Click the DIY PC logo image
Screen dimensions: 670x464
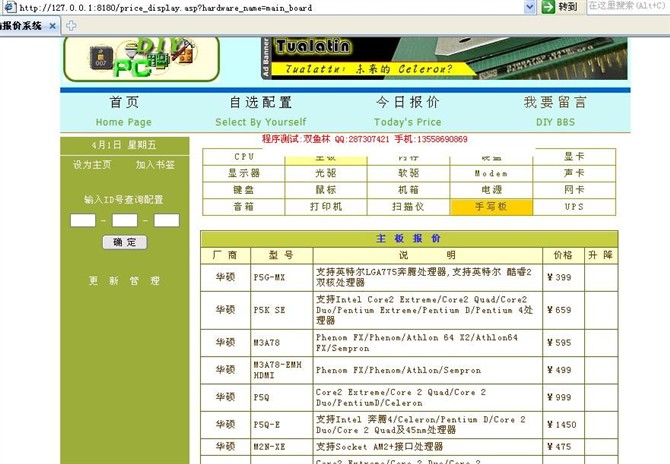141,59
